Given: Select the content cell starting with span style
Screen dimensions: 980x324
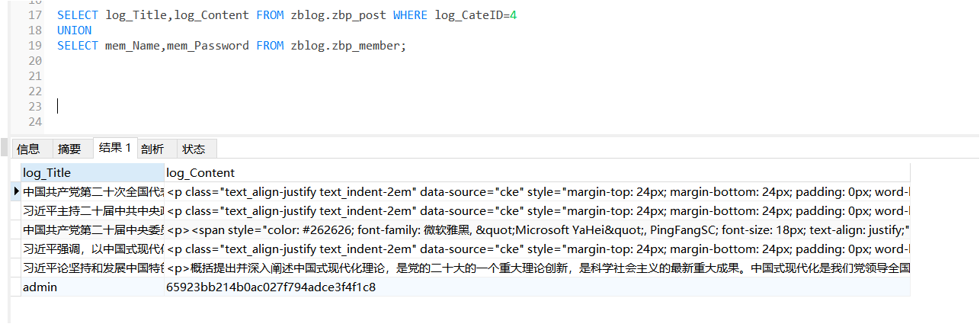Looking at the screenshot, I should [x=533, y=230].
